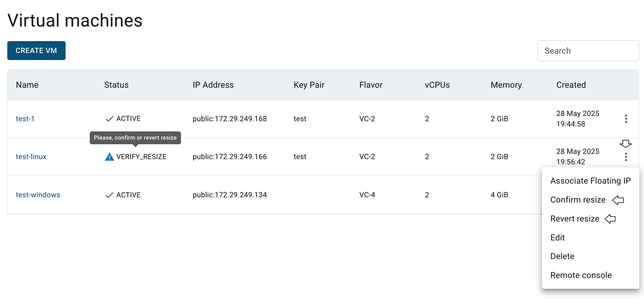Open the test-windows virtual machine link
The image size is (644, 299).
click(x=38, y=195)
